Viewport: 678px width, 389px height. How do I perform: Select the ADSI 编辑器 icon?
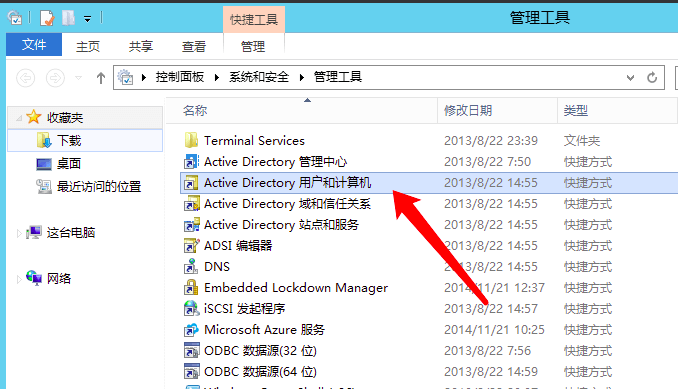click(x=191, y=246)
